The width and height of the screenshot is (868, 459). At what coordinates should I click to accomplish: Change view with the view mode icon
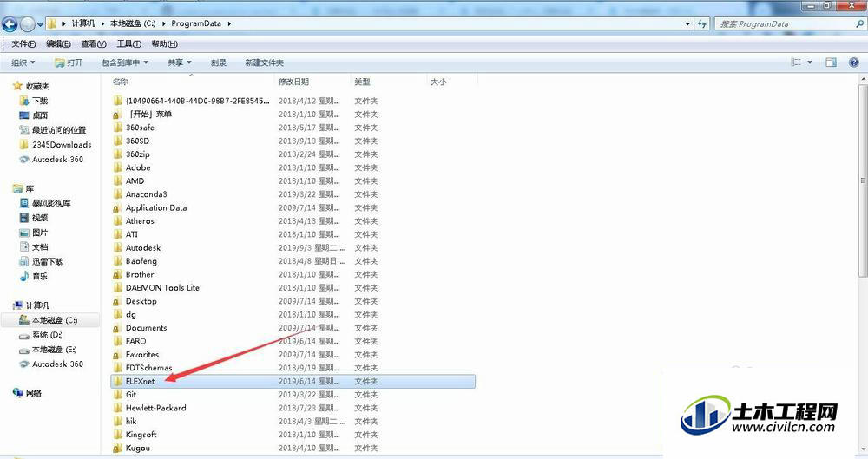(x=796, y=62)
